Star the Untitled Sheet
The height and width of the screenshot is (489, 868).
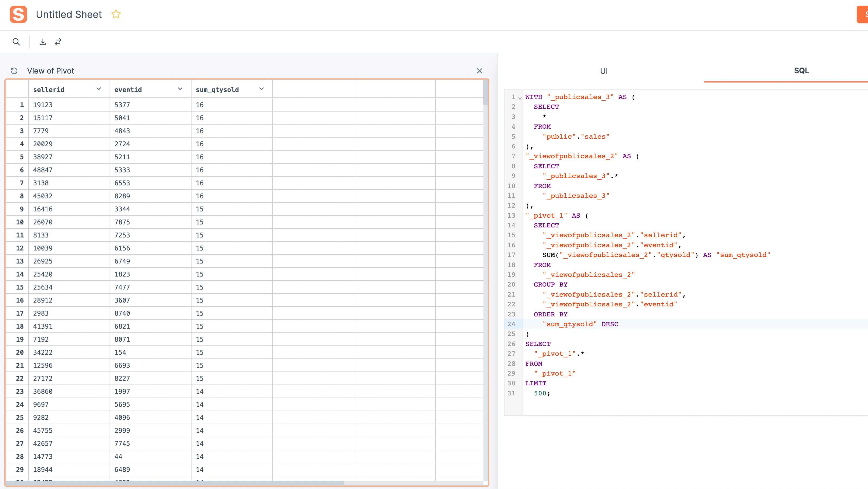[x=116, y=14]
